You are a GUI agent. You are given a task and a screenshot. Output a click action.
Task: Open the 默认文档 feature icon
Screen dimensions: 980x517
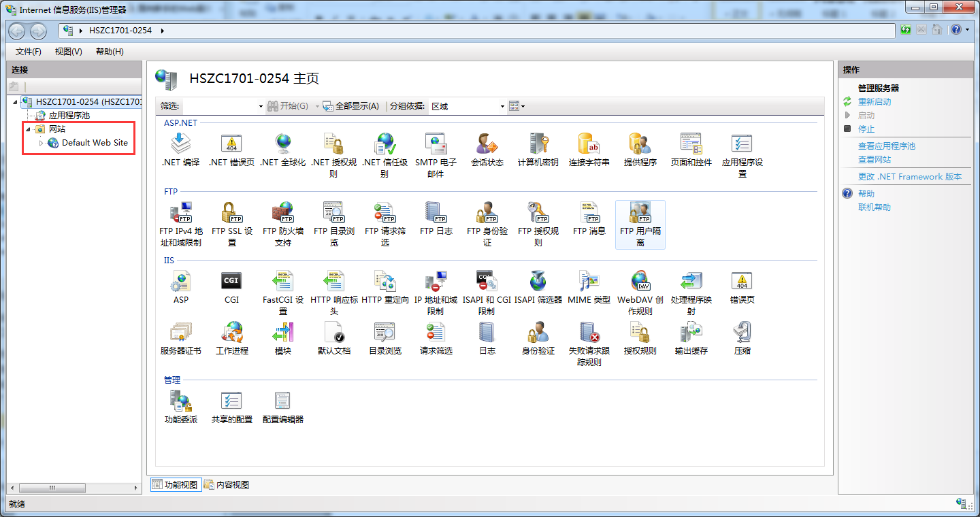(333, 333)
